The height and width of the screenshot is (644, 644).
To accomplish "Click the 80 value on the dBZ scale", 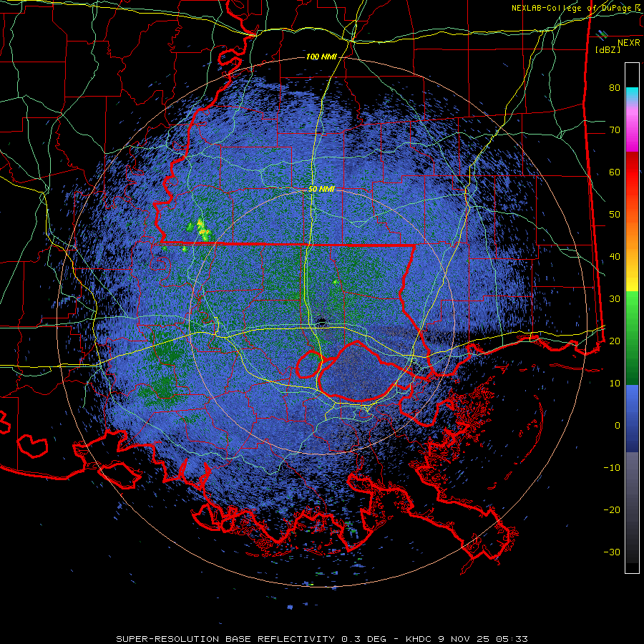I will pyautogui.click(x=615, y=87).
